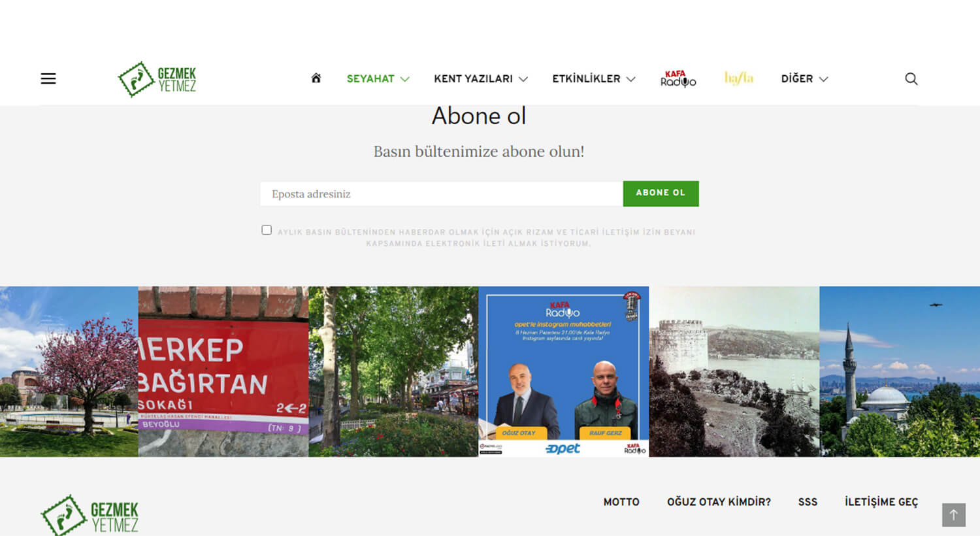Open the Motto footer link
Image resolution: width=980 pixels, height=536 pixels.
click(621, 502)
